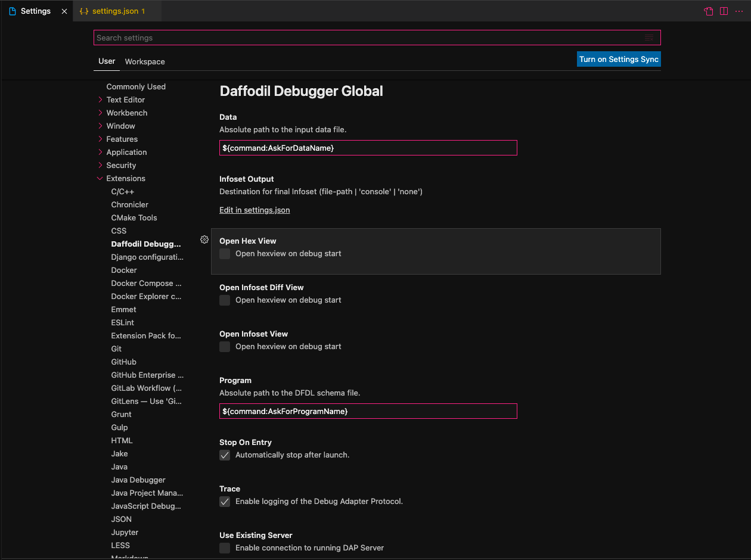Enable the Open Infoset View checkbox

225,347
